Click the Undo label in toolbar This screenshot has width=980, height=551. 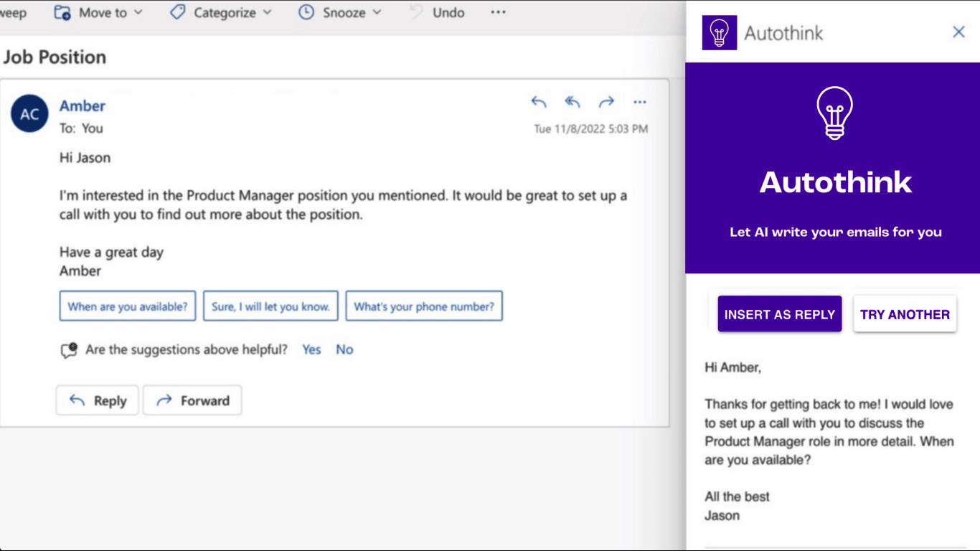448,12
